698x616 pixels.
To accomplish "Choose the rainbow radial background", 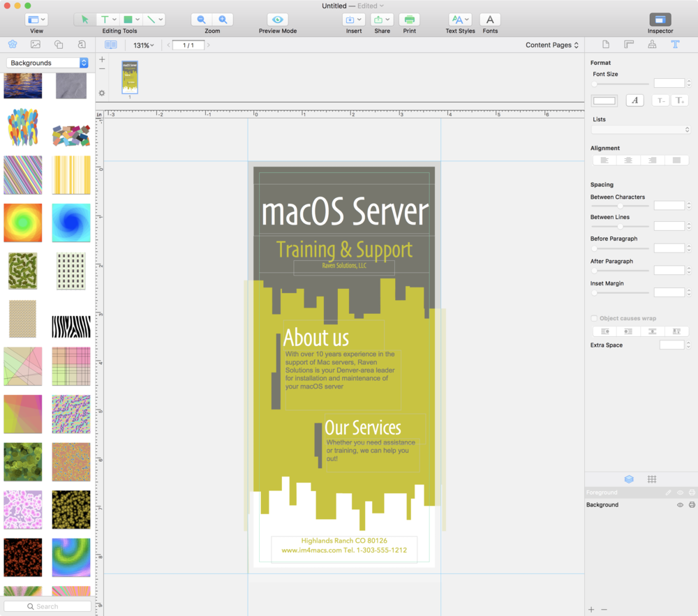I will click(x=23, y=223).
